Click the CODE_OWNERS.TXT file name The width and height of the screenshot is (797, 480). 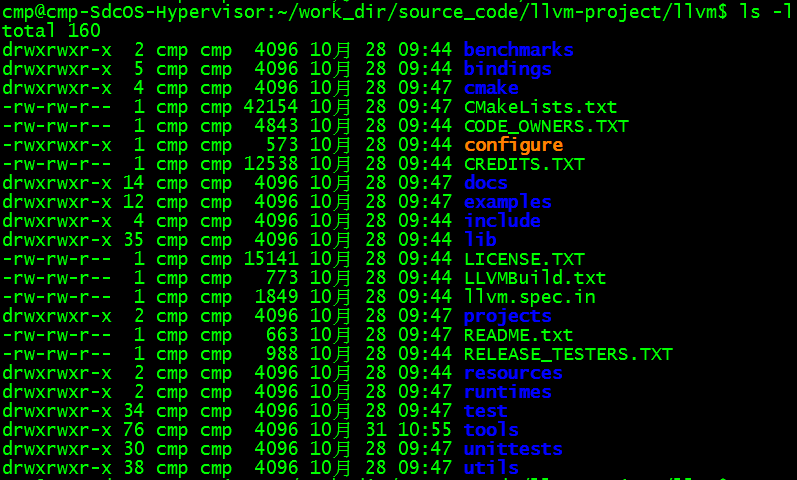pos(546,126)
